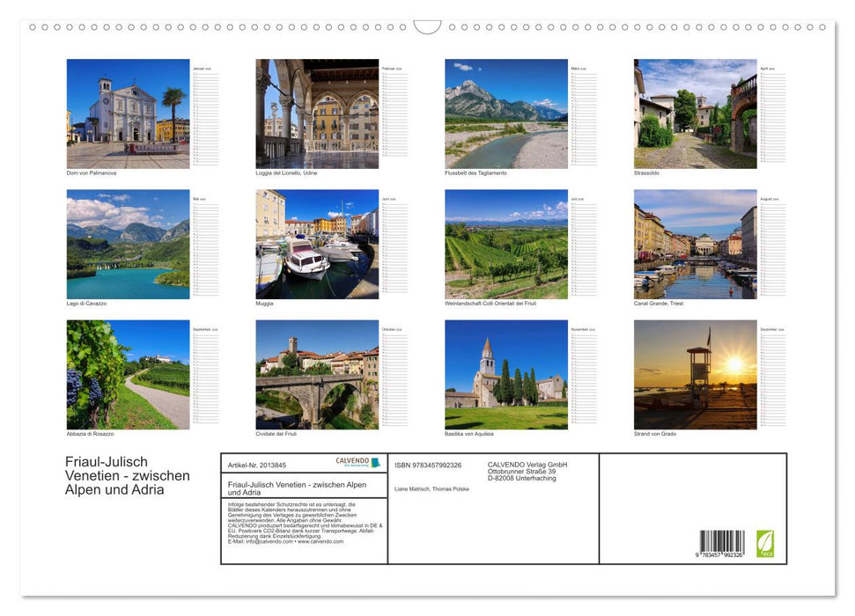The width and height of the screenshot is (855, 616).
Task: Click the calendar hanger hook at top
Action: 427,27
